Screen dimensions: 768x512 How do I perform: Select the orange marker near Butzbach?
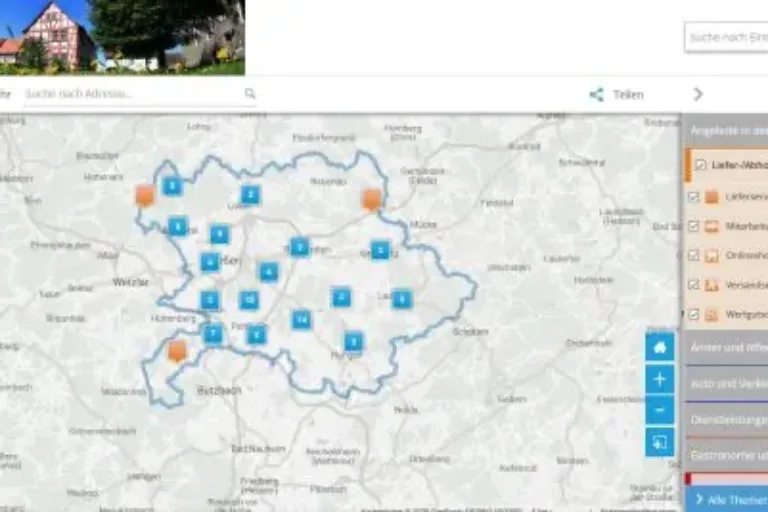[177, 351]
